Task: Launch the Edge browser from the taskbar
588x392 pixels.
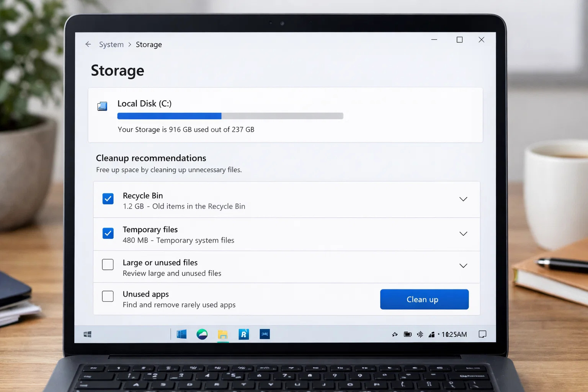Action: pyautogui.click(x=202, y=334)
